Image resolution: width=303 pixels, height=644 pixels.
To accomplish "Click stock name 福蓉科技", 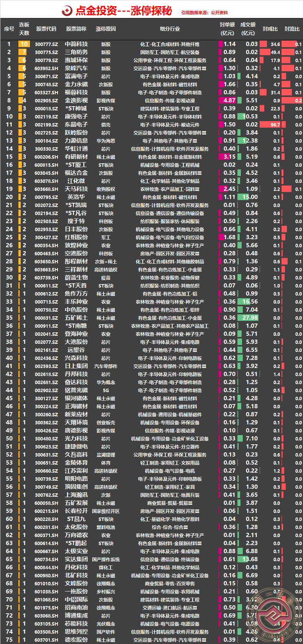I will pos(76,92).
